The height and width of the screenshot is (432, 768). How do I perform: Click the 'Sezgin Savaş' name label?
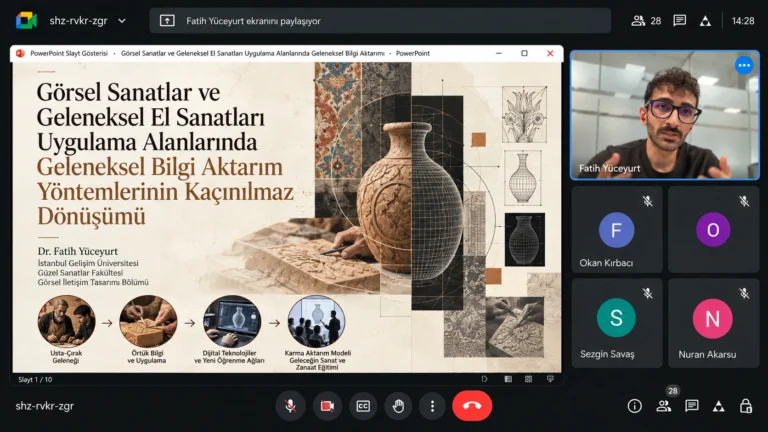pyautogui.click(x=607, y=354)
